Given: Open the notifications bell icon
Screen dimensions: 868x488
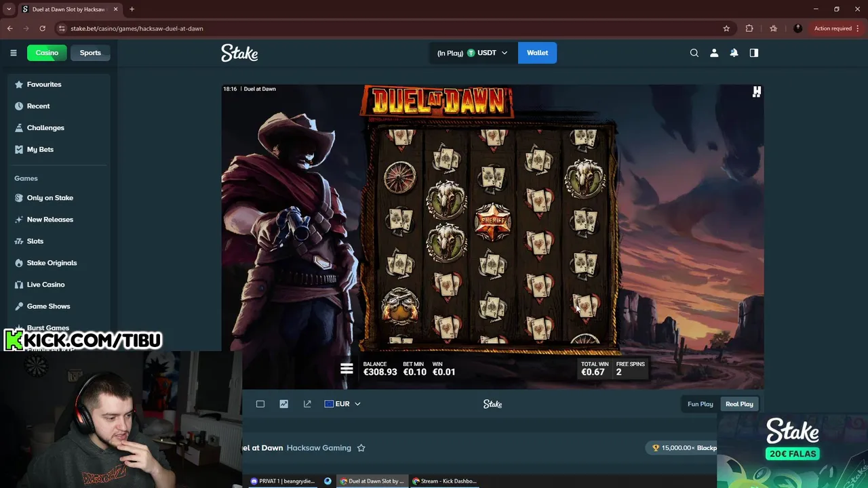Looking at the screenshot, I should (734, 53).
